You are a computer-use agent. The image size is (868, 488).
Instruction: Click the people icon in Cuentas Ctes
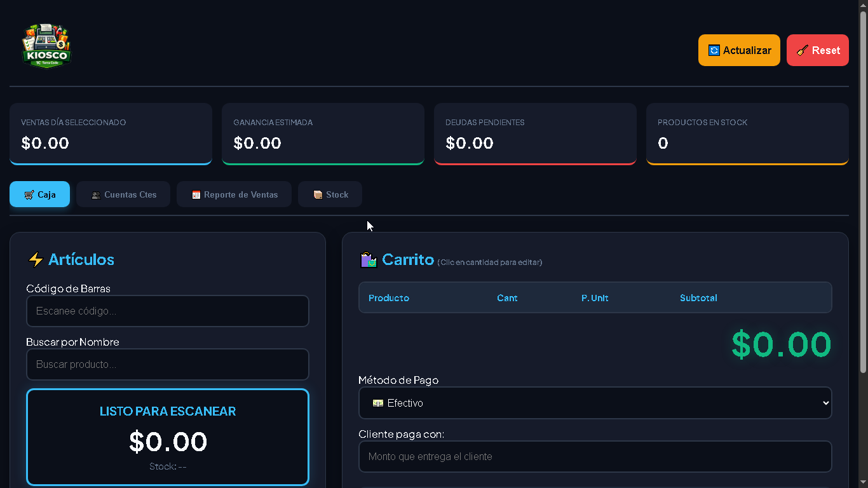pyautogui.click(x=96, y=195)
